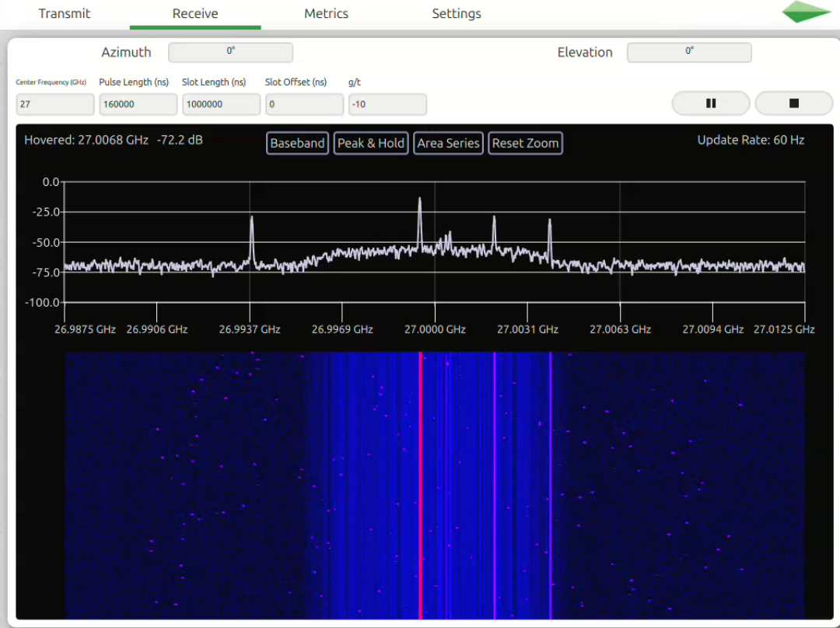Click the stop icon button

[794, 103]
